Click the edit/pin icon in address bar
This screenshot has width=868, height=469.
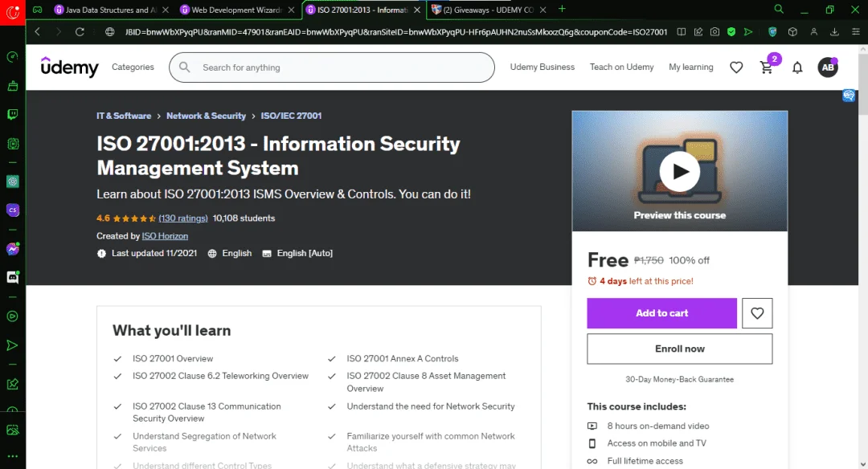pos(698,32)
